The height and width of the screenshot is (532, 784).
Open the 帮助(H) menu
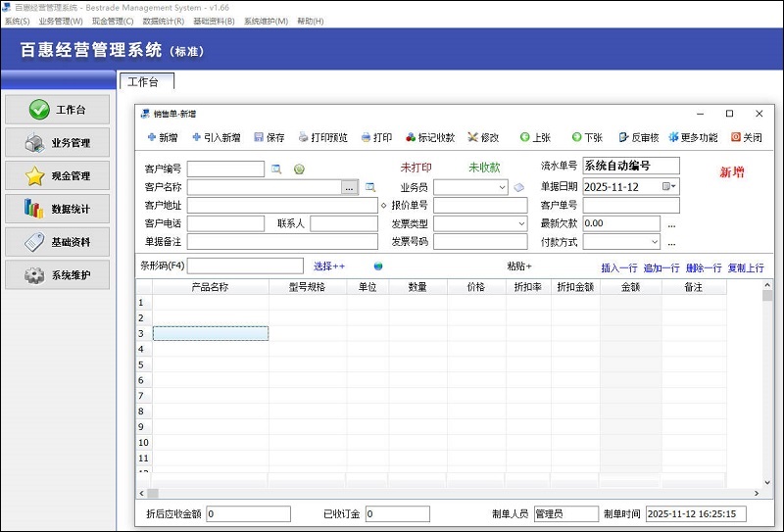(x=310, y=21)
